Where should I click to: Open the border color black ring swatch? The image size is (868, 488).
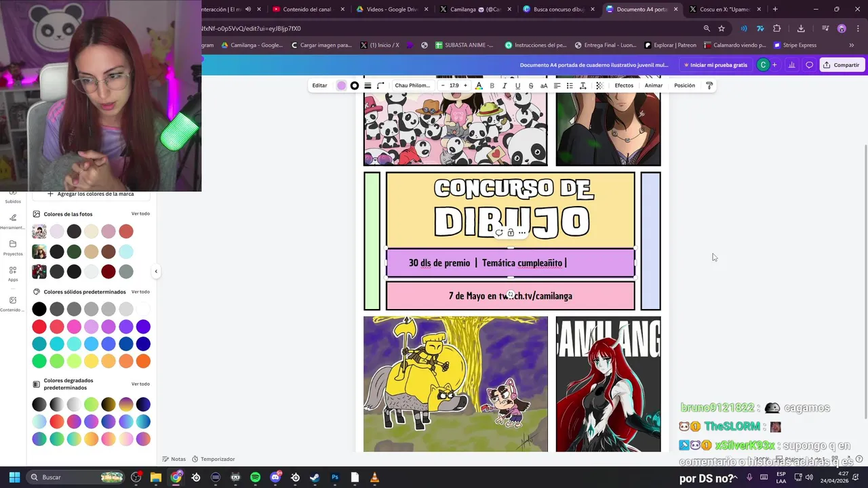(354, 85)
